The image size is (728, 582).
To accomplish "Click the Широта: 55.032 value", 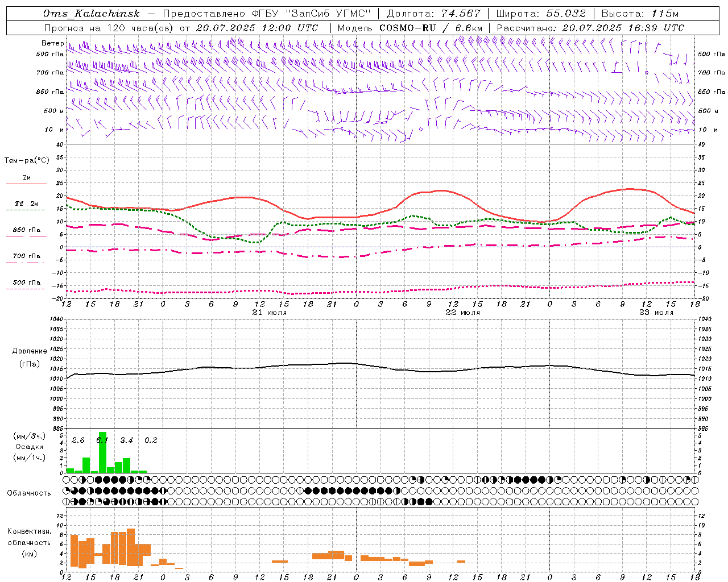I will click(x=541, y=14).
